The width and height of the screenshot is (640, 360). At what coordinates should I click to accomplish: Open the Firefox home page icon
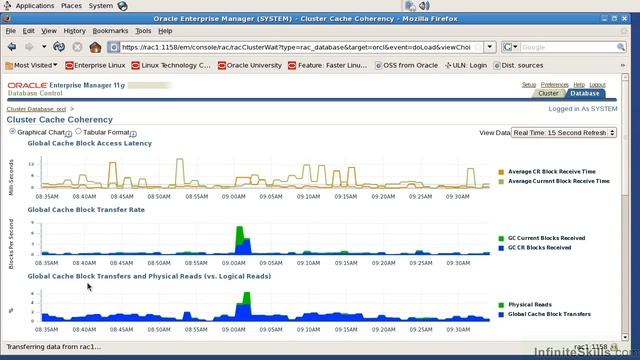click(x=95, y=47)
